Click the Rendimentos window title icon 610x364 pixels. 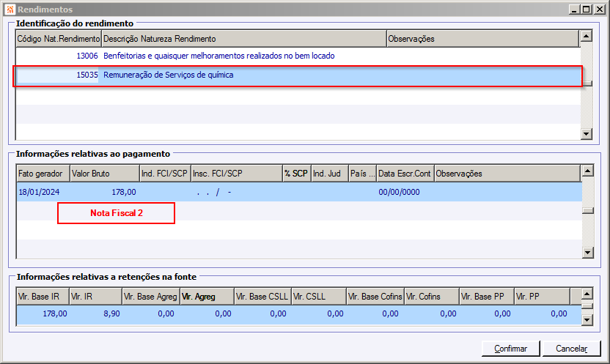10,9
